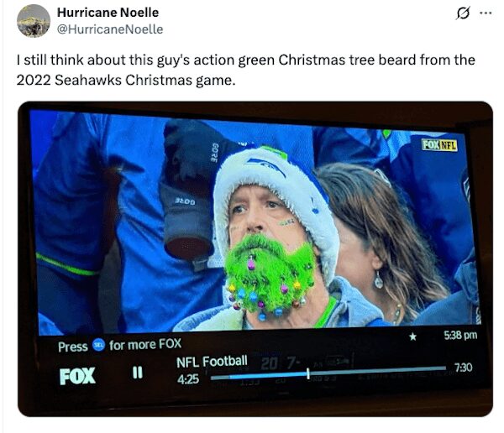Open Hurricane Noelle's profile avatar
Screen dimensions: 504x433
click(x=34, y=21)
